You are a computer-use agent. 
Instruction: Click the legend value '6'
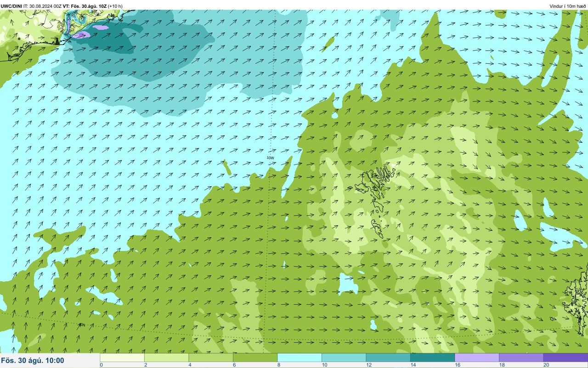(233, 365)
